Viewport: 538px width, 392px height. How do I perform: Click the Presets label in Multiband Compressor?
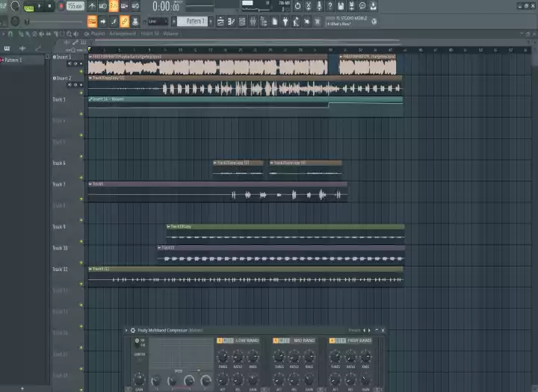354,330
